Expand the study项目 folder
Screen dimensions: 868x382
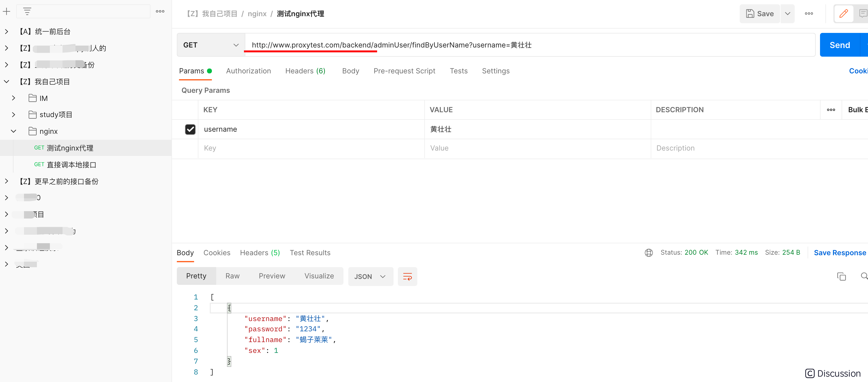[x=13, y=115]
